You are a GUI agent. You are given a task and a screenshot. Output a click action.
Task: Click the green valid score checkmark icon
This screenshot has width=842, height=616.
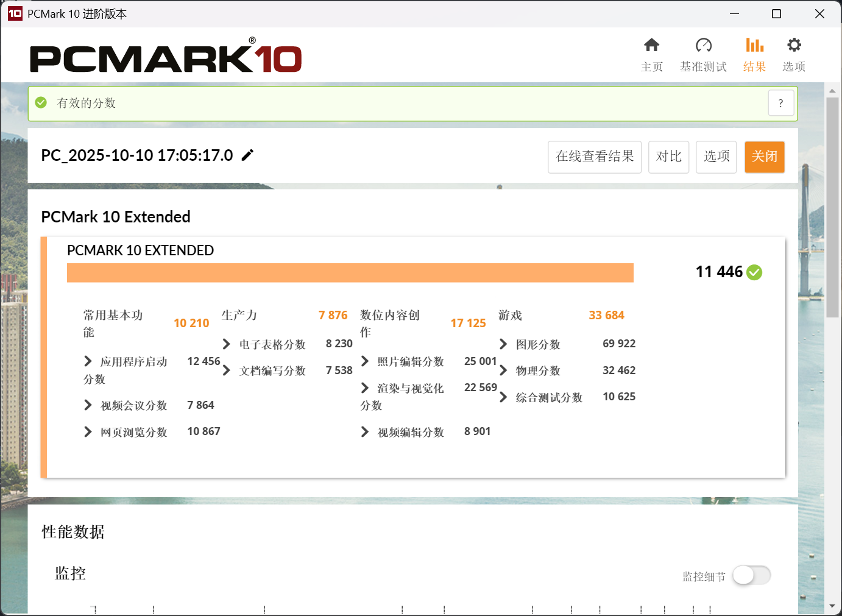[41, 103]
